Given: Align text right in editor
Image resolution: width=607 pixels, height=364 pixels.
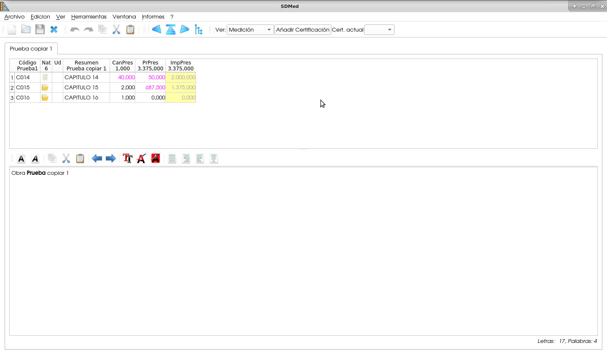Looking at the screenshot, I should pyautogui.click(x=186, y=158).
